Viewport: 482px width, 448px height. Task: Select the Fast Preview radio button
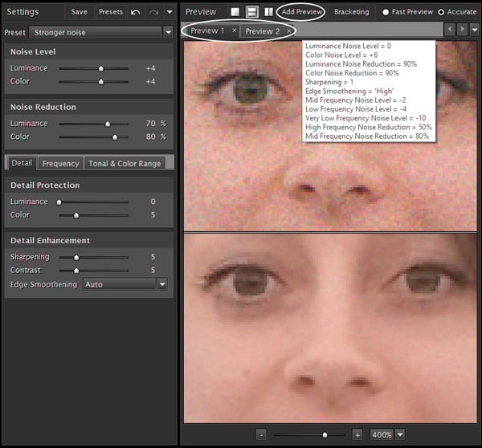click(386, 12)
